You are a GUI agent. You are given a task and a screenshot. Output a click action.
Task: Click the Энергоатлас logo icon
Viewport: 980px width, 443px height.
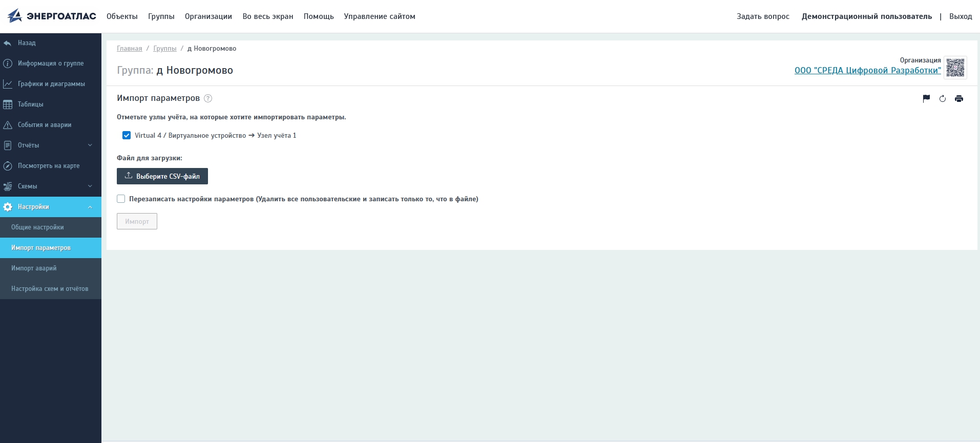[15, 16]
